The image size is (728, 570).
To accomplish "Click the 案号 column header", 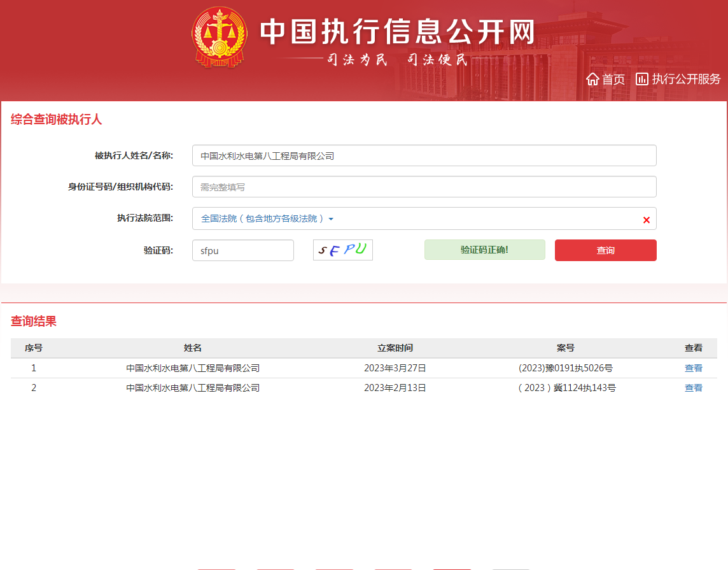I will [x=566, y=348].
